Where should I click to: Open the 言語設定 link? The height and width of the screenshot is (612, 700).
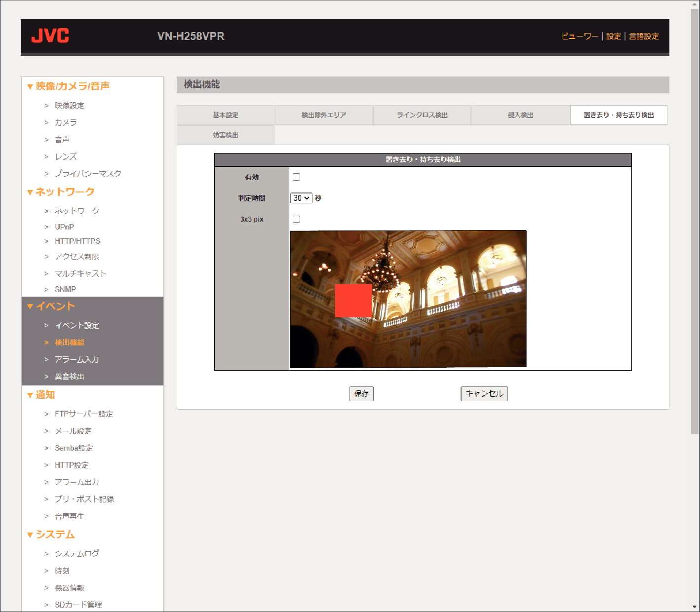point(644,36)
